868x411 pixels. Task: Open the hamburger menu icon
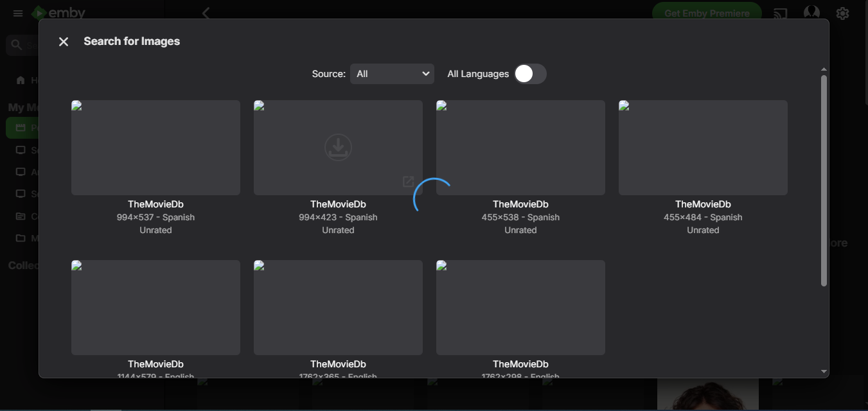coord(18,13)
